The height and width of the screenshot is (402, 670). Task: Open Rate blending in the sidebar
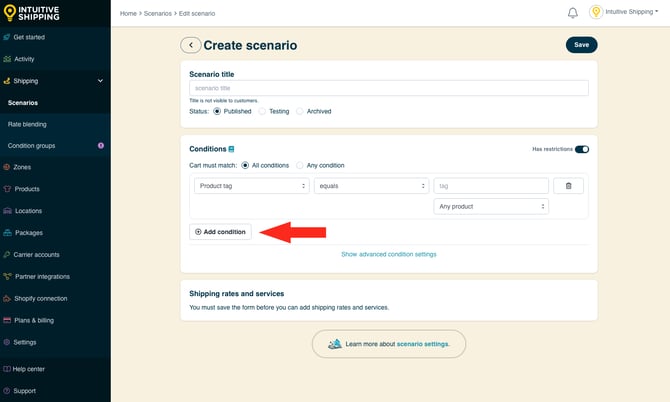pyautogui.click(x=27, y=124)
